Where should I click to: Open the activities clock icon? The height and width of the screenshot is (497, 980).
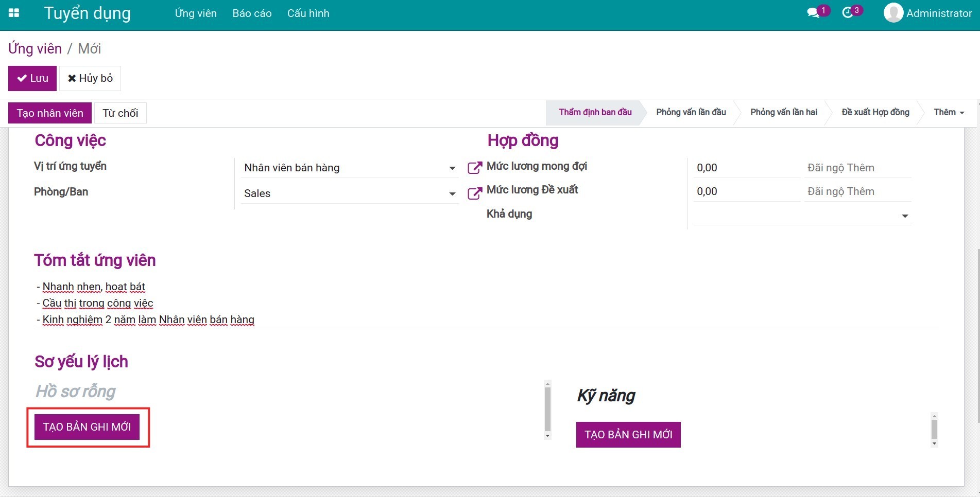coord(848,13)
